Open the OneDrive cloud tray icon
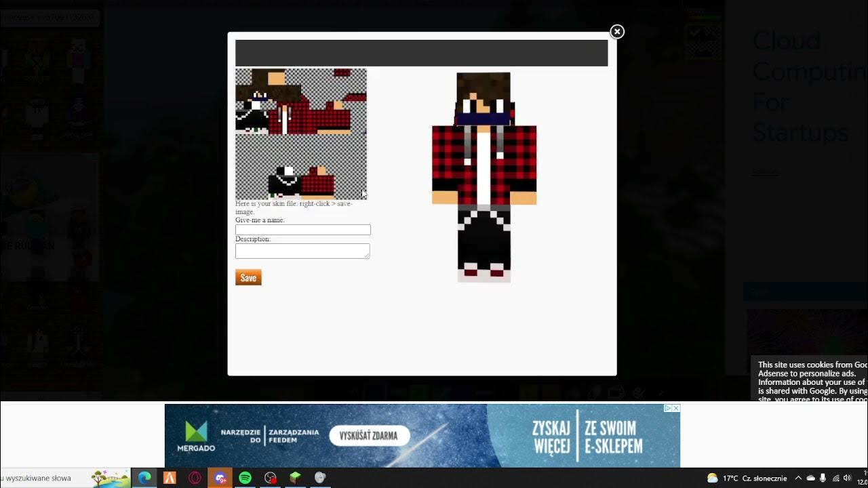Image resolution: width=868 pixels, height=488 pixels. point(810,478)
